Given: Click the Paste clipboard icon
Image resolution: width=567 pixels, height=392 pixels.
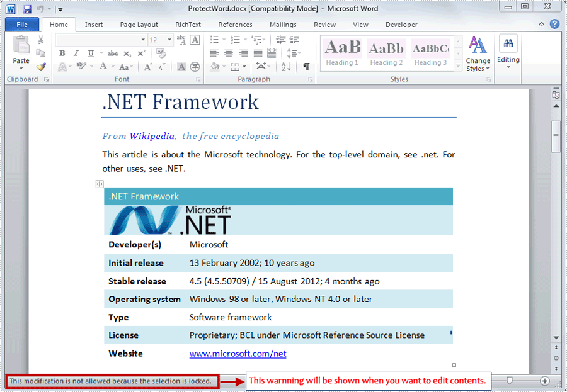Looking at the screenshot, I should [x=21, y=45].
